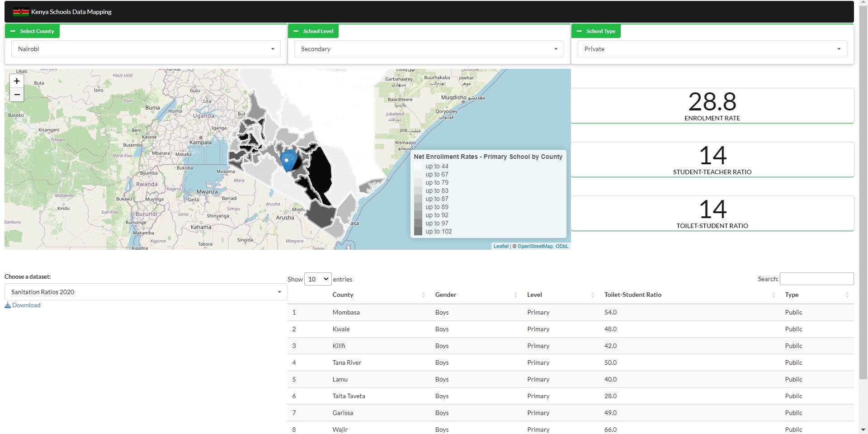Open the Leaflet attribution link
The image size is (868, 434).
click(501, 246)
